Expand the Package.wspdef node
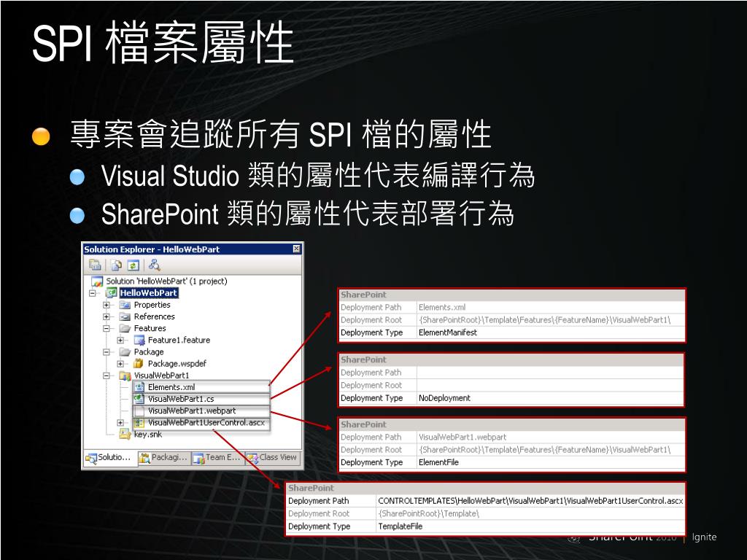 coord(120,363)
